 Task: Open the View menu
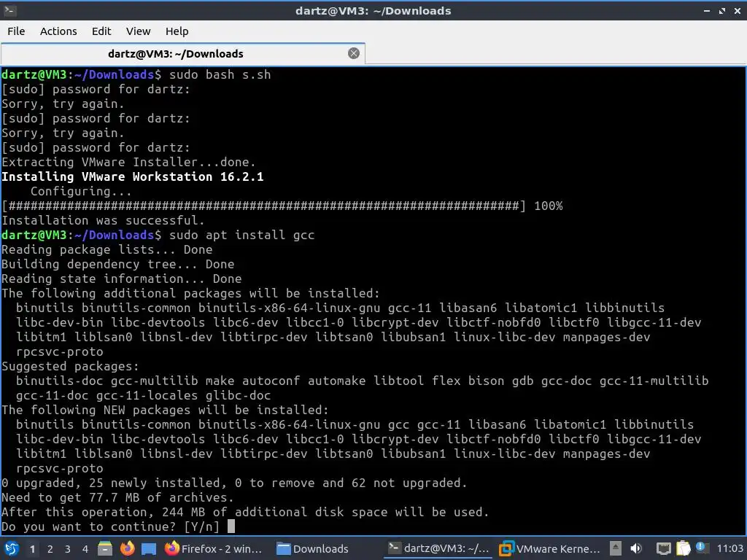coord(138,31)
